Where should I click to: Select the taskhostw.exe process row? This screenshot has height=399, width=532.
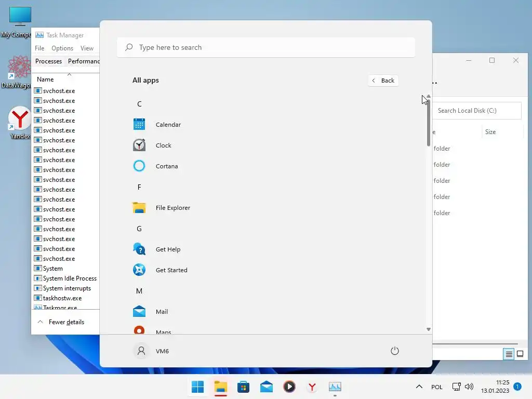[66, 298]
